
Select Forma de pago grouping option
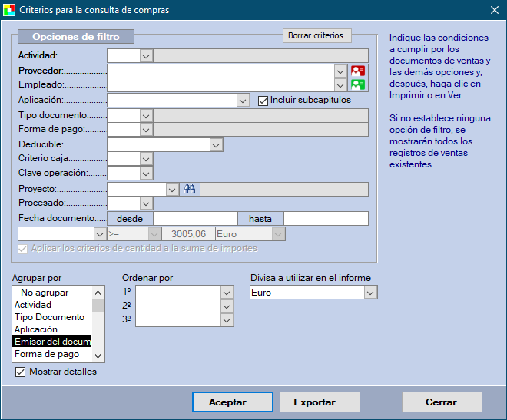tap(47, 354)
